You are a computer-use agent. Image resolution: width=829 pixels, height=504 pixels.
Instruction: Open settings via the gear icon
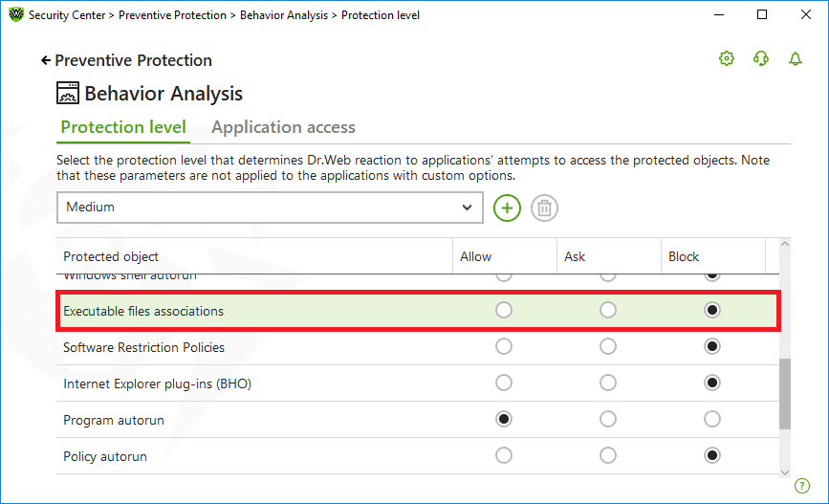click(727, 58)
